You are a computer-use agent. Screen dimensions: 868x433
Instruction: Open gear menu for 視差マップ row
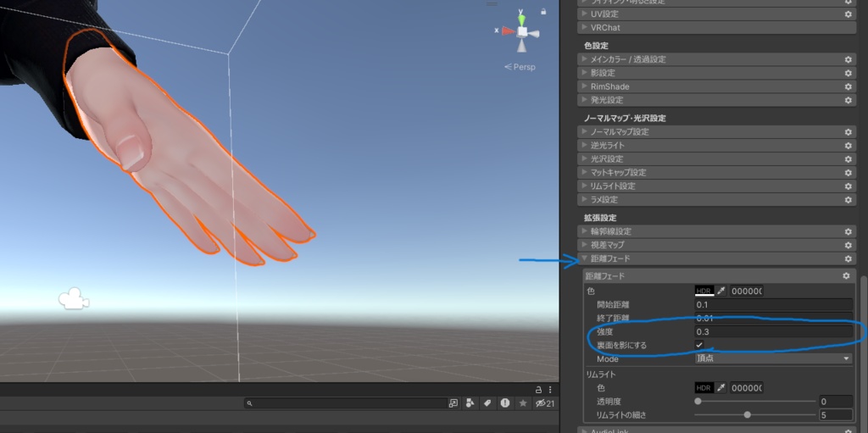tap(848, 245)
